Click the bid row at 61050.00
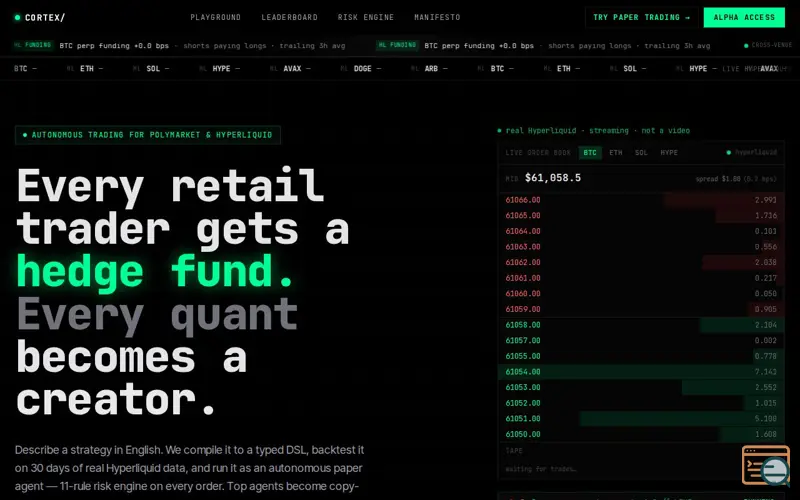 point(641,434)
